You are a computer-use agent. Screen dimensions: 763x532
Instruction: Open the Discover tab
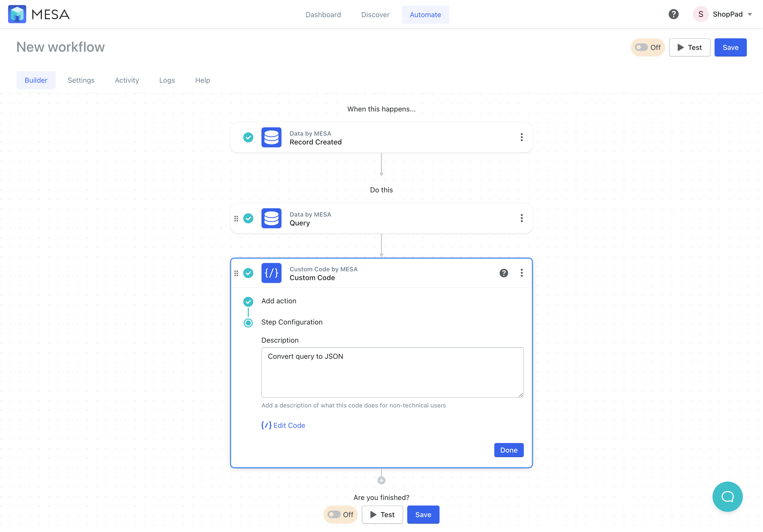pos(375,15)
